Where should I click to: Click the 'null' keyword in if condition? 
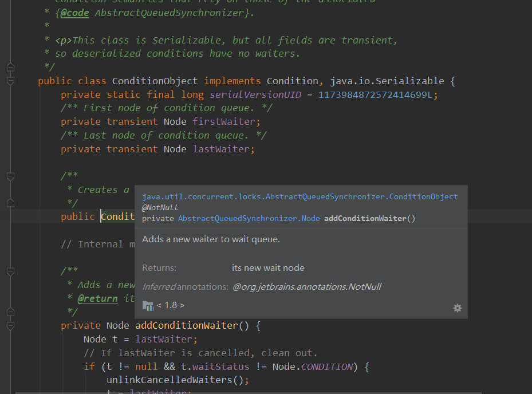coord(146,367)
